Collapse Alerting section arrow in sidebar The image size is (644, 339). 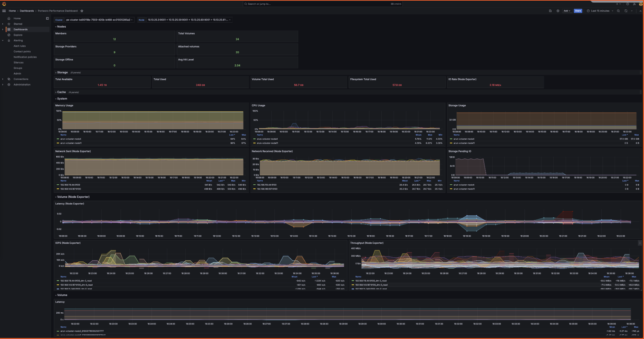3,41
